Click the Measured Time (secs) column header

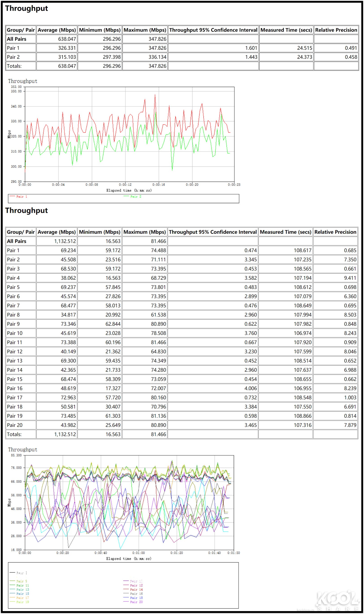(286, 30)
